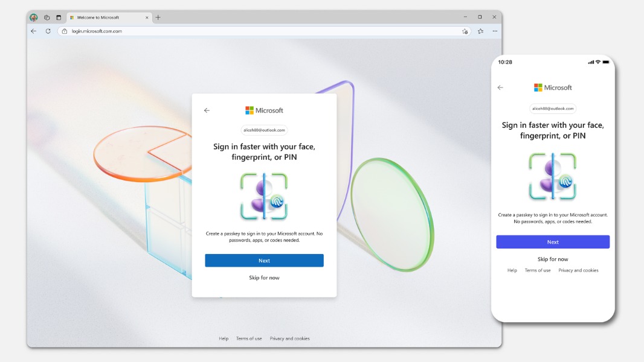The height and width of the screenshot is (362, 644).
Task: Click the browser profile icon at top left
Action: pyautogui.click(x=33, y=17)
